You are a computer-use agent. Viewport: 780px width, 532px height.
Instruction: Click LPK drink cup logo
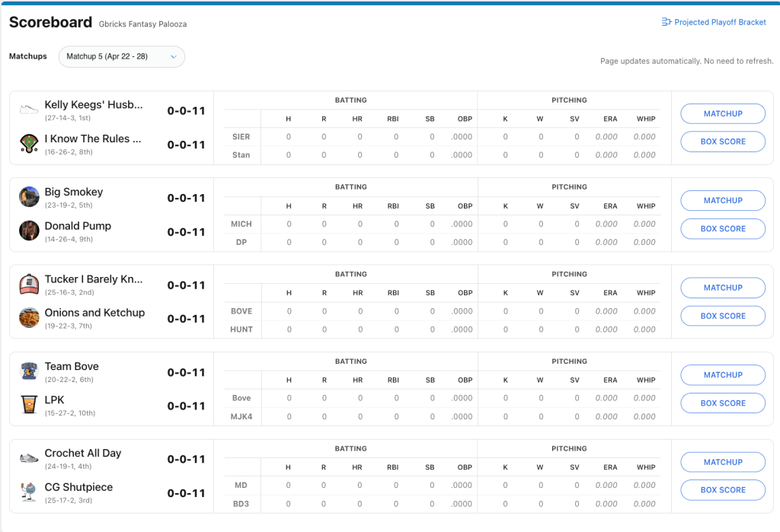tap(29, 404)
